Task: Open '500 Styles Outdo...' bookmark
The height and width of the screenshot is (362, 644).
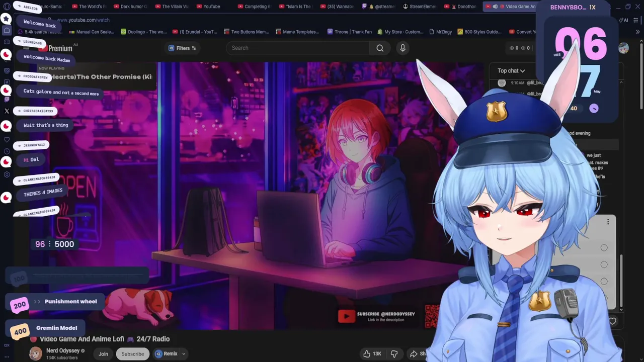Action: [x=479, y=32]
